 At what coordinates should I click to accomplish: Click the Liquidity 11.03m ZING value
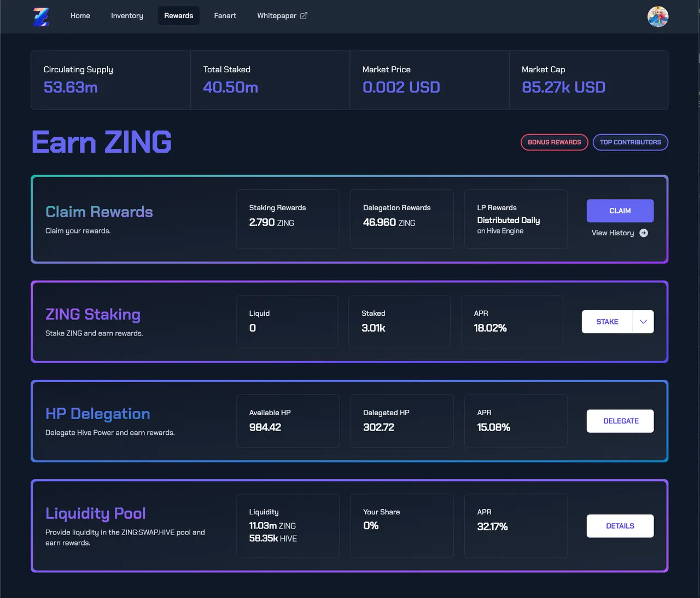272,526
